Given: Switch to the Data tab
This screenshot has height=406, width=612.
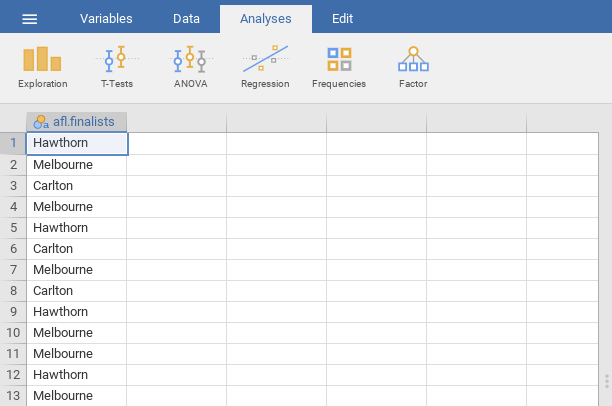Looking at the screenshot, I should click(186, 19).
